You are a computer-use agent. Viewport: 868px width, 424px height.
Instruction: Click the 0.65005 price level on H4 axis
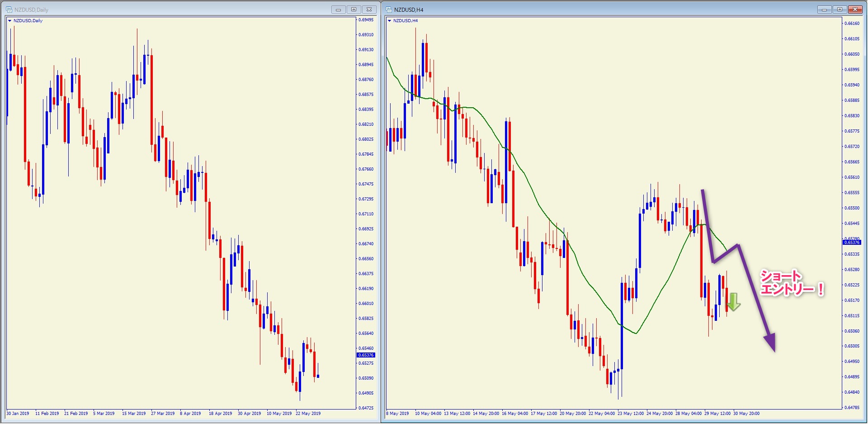852,346
